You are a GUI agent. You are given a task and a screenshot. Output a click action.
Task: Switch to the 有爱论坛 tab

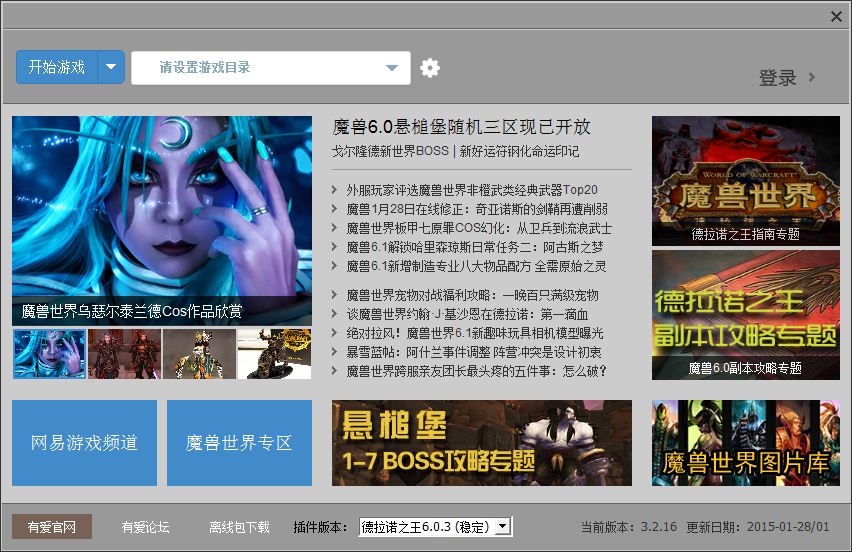click(x=145, y=527)
